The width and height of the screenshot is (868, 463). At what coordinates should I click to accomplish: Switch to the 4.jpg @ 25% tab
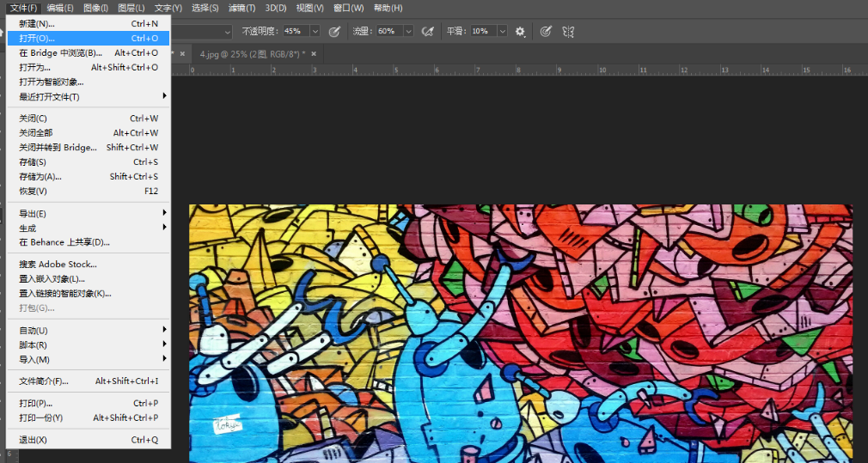[253, 53]
